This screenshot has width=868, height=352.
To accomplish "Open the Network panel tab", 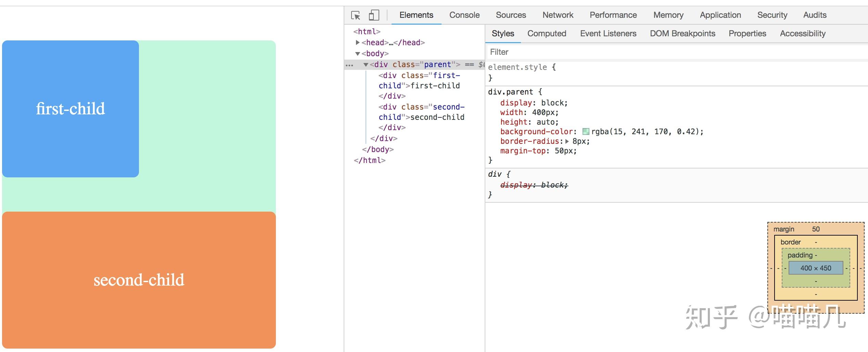I will pos(558,15).
